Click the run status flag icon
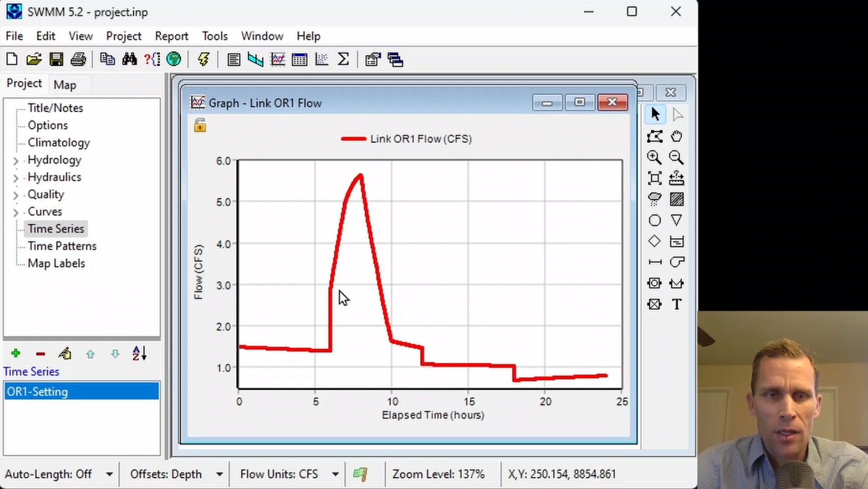 tap(360, 474)
